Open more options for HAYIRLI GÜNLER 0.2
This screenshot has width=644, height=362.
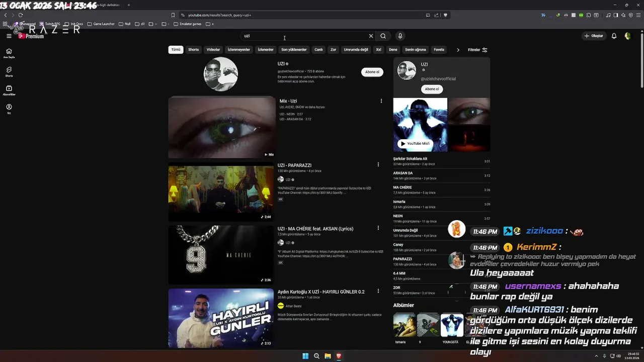pos(378,291)
